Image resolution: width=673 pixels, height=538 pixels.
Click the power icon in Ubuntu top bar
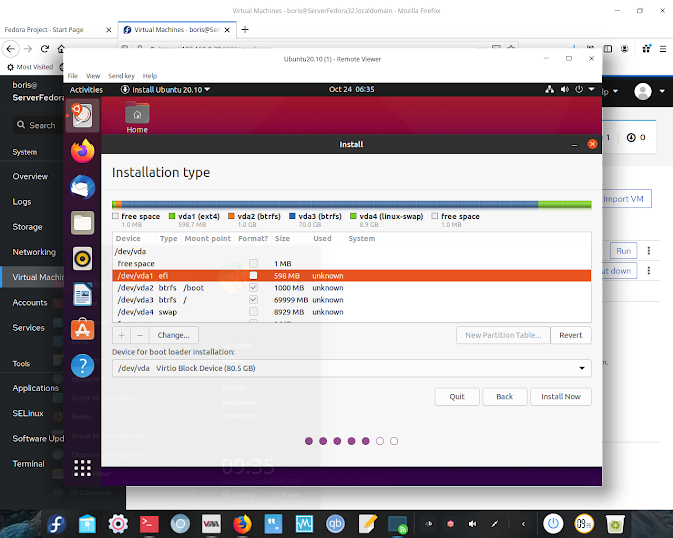coord(579,89)
